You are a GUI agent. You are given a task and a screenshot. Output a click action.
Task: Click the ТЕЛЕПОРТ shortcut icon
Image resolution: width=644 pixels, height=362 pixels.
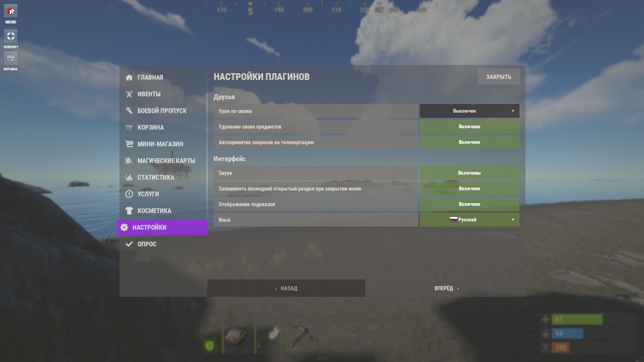pos(11,36)
